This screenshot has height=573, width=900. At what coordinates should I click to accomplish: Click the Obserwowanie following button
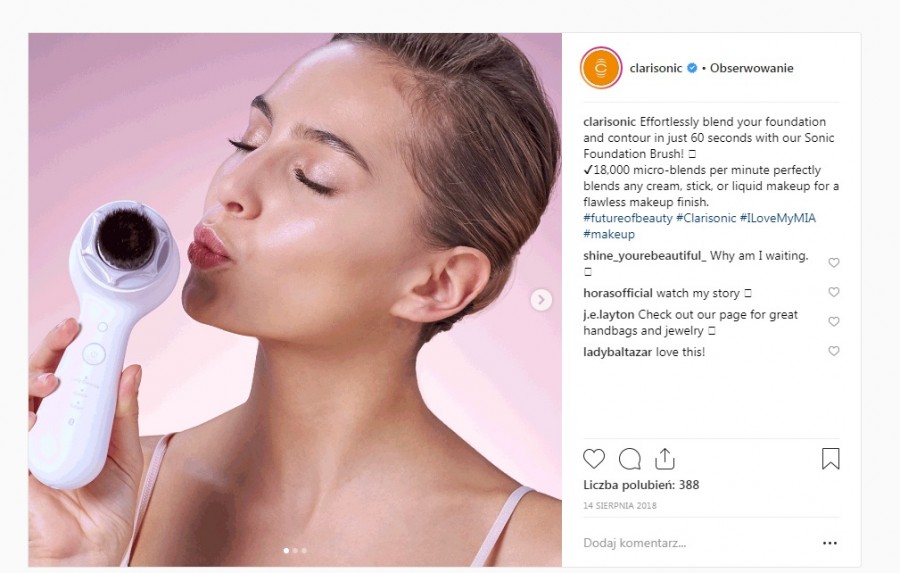[752, 68]
